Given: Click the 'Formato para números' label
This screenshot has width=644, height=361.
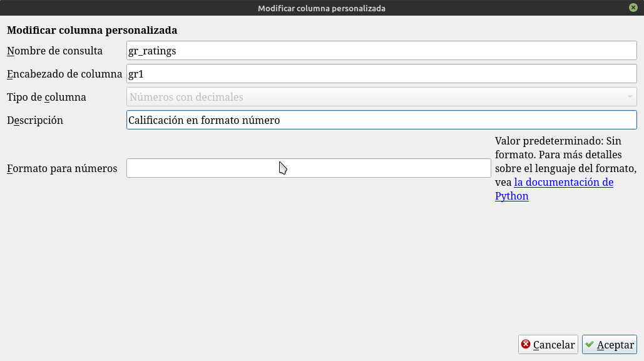Looking at the screenshot, I should tap(62, 168).
